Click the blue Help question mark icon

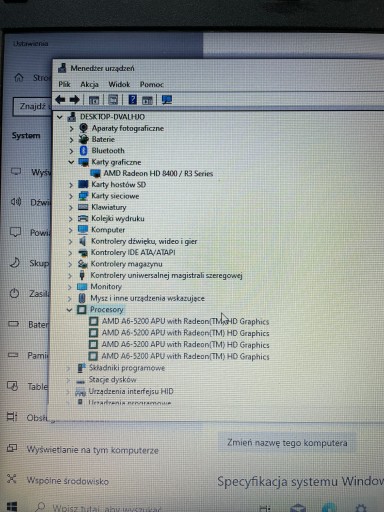coord(133,99)
